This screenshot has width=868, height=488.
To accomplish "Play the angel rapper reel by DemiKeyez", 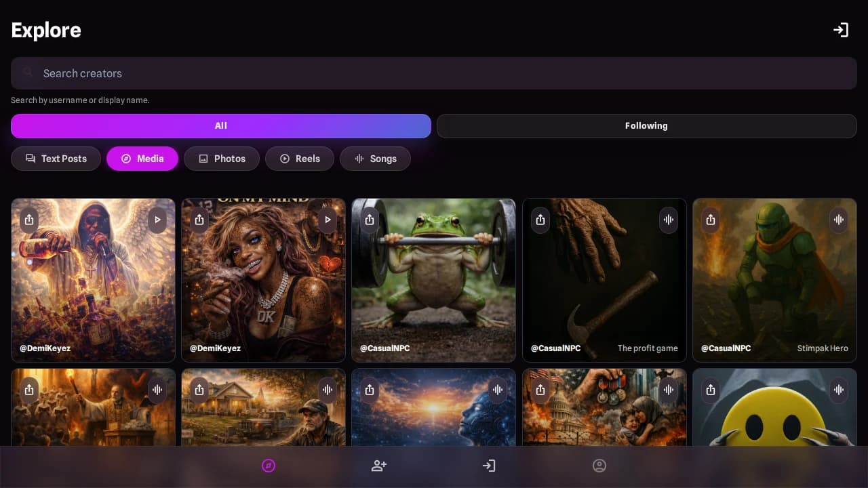I will coord(157,220).
